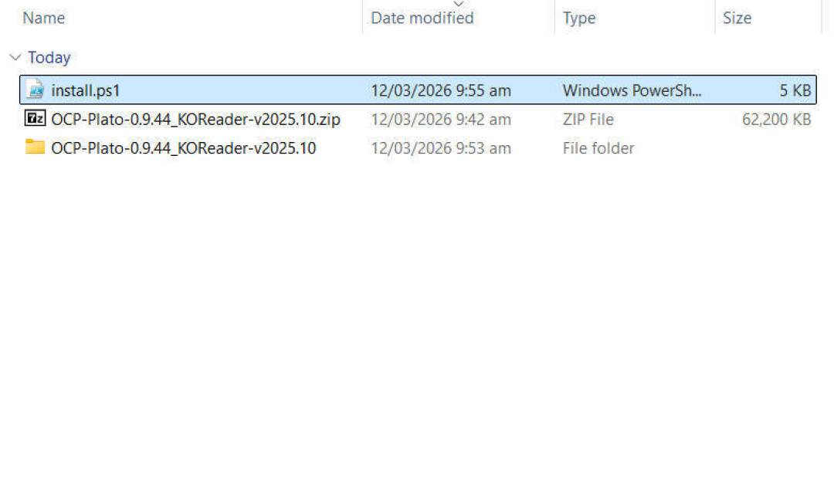Click the File folder type cell

(x=598, y=147)
